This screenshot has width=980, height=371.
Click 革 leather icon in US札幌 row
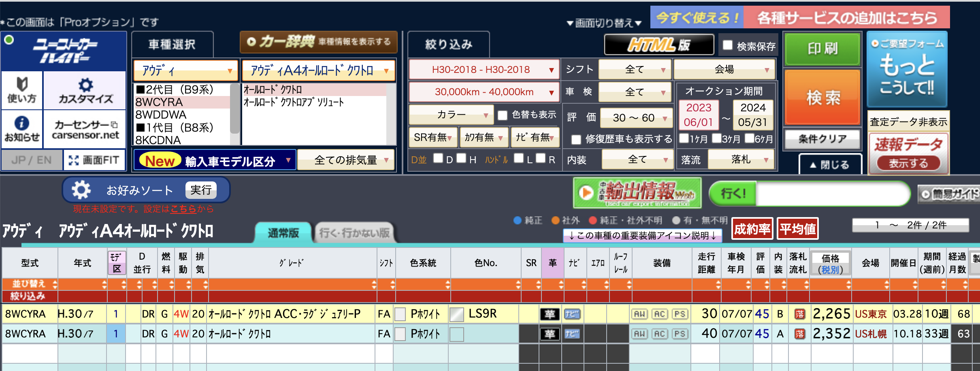[550, 334]
